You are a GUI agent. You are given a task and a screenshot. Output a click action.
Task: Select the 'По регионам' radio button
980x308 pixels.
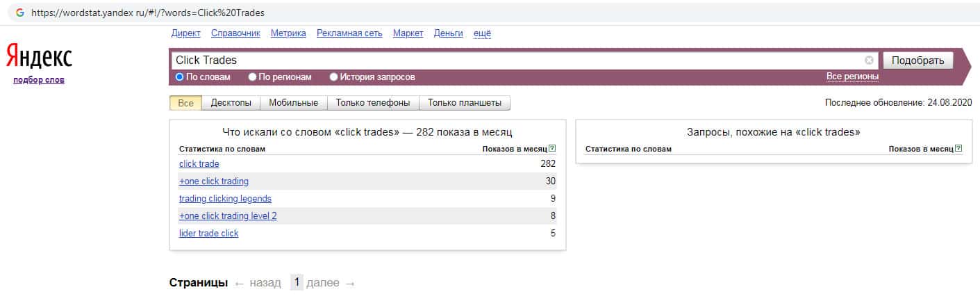coord(253,77)
